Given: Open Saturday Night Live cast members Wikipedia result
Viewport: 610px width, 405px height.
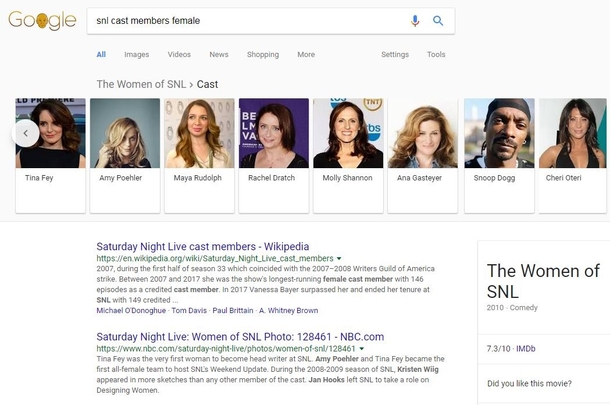Looking at the screenshot, I should coord(203,246).
